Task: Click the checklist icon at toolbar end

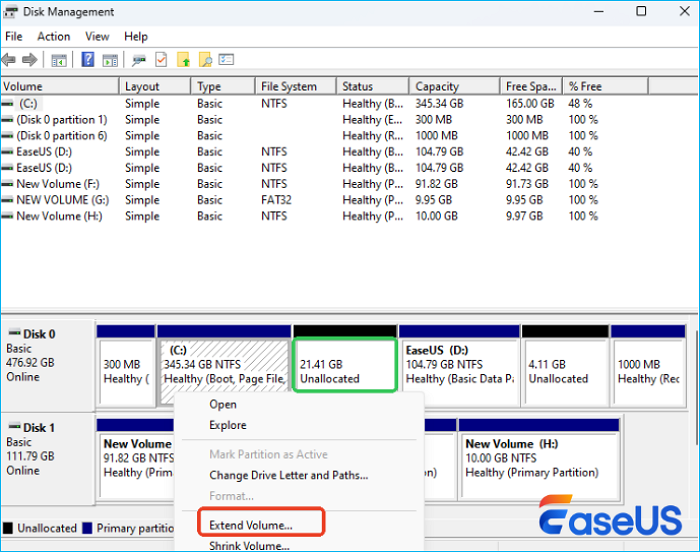Action: pos(227,60)
